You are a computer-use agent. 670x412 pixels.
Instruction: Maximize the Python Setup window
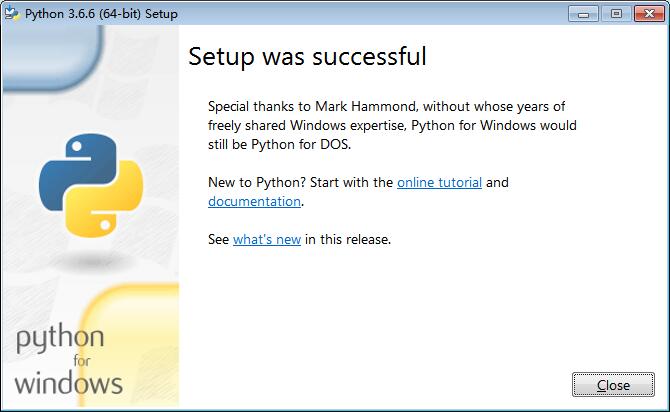click(615, 13)
